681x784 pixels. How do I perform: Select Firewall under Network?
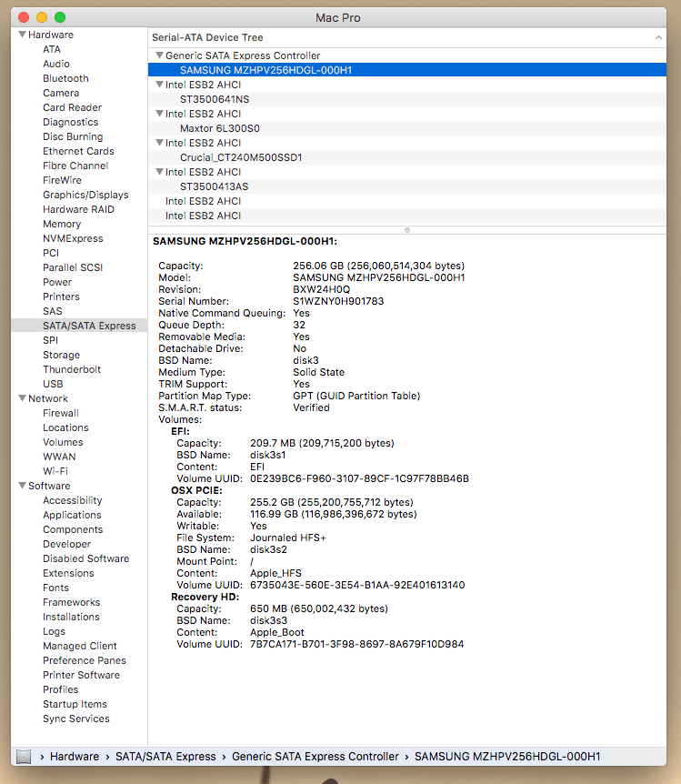[61, 413]
